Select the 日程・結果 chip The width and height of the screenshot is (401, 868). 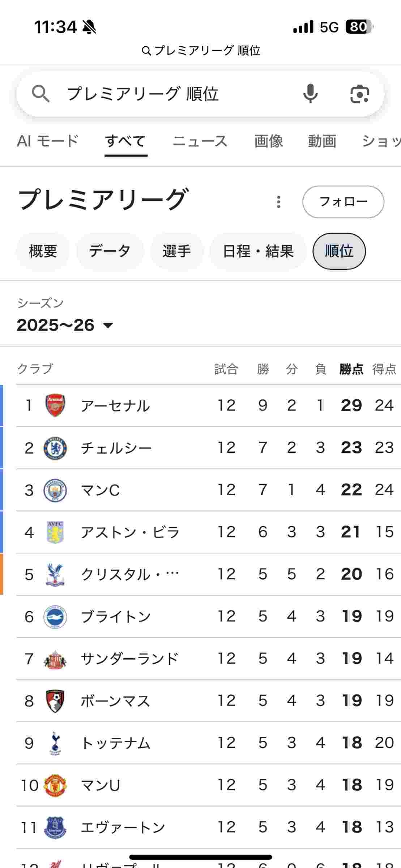point(258,251)
